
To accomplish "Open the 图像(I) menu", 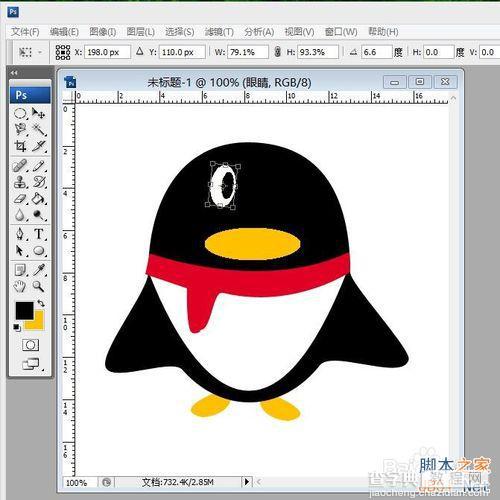I will tap(103, 32).
